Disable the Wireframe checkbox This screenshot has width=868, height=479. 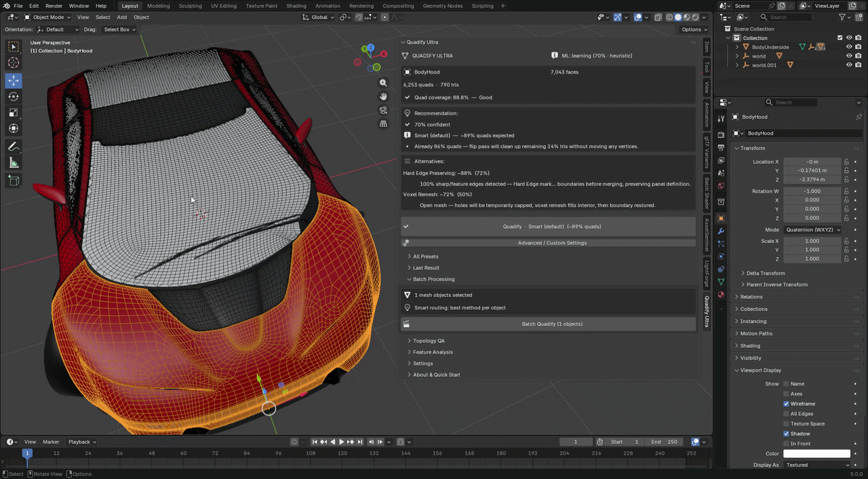coord(787,404)
